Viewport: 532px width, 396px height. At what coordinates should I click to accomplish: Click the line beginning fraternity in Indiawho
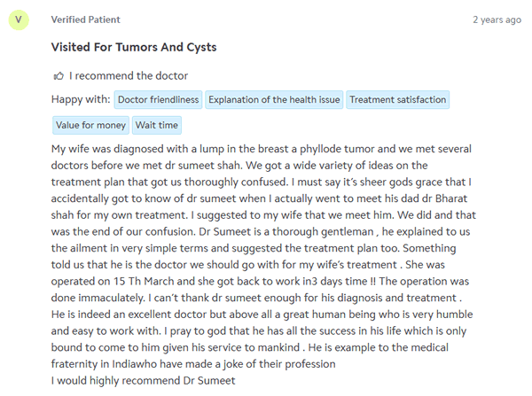pyautogui.click(x=193, y=364)
